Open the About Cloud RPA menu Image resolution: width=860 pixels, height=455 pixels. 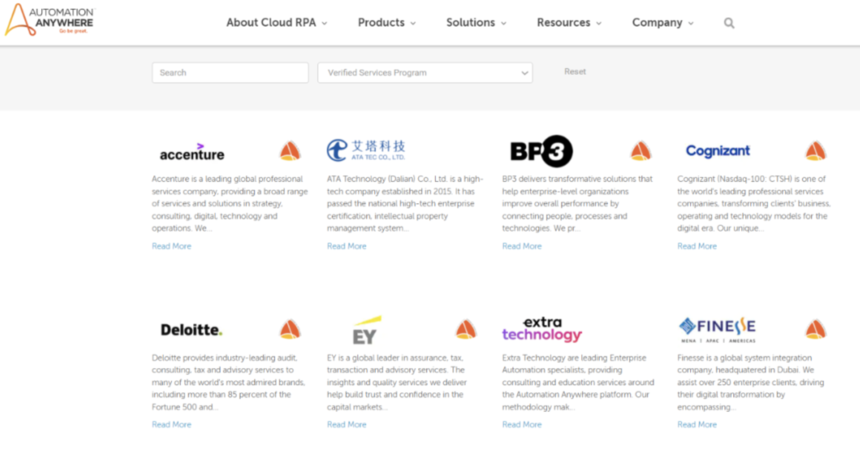pos(277,23)
